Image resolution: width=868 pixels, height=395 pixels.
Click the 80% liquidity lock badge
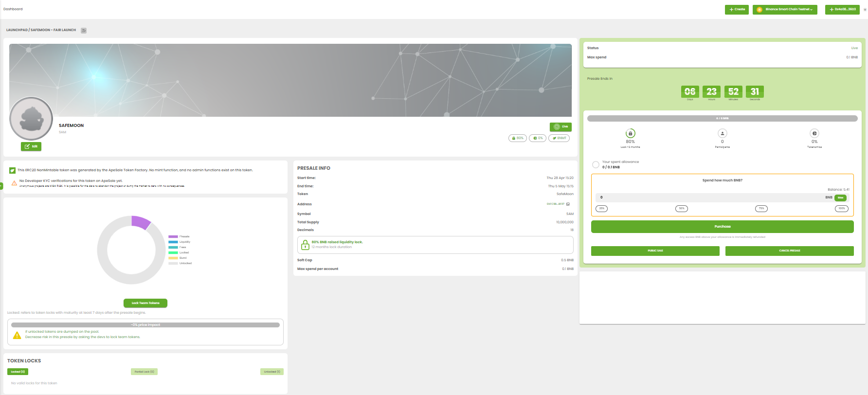tap(518, 138)
